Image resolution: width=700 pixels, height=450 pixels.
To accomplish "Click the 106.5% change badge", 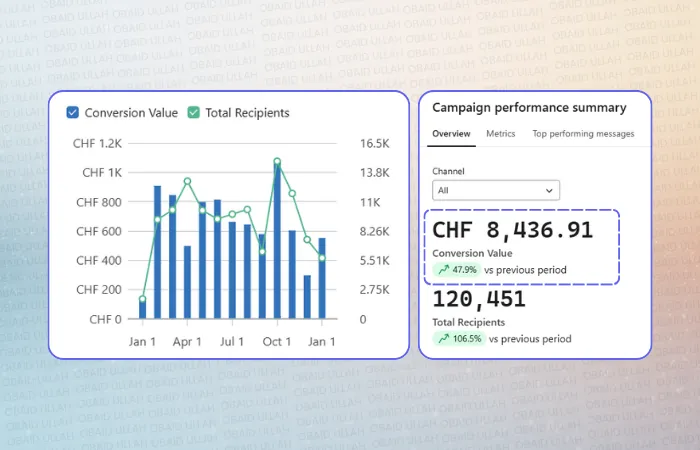I will coord(459,339).
